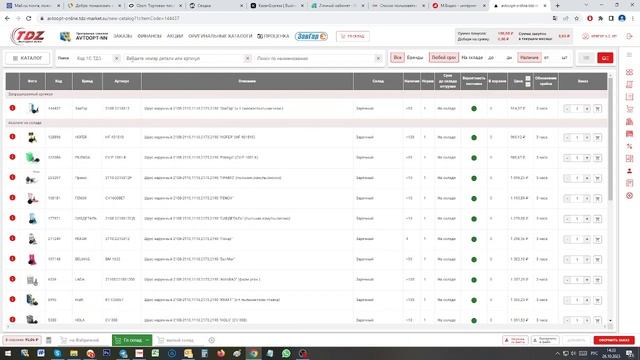Viewport: 640px width, 360px height.
Task: Open product photo in HOFER row
Action: (32, 137)
